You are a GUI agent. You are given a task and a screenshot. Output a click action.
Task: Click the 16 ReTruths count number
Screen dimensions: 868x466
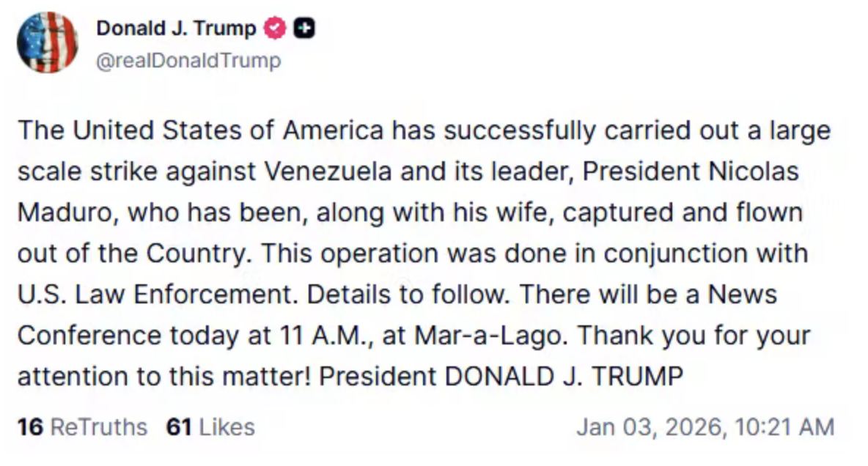(29, 427)
